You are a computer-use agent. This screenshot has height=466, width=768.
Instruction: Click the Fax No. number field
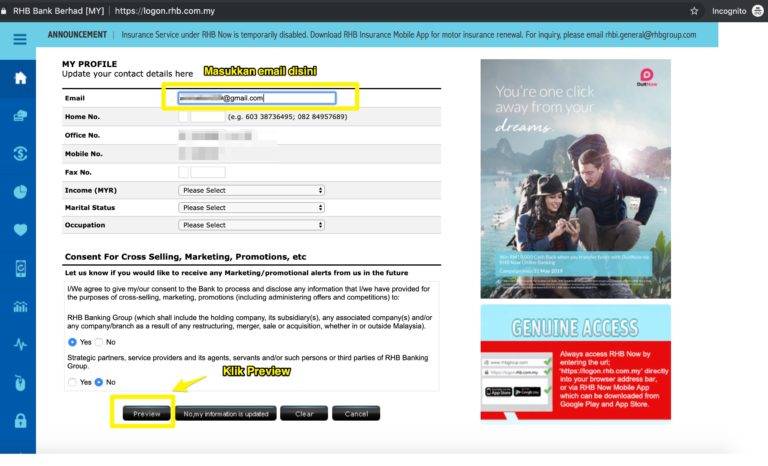pyautogui.click(x=208, y=172)
